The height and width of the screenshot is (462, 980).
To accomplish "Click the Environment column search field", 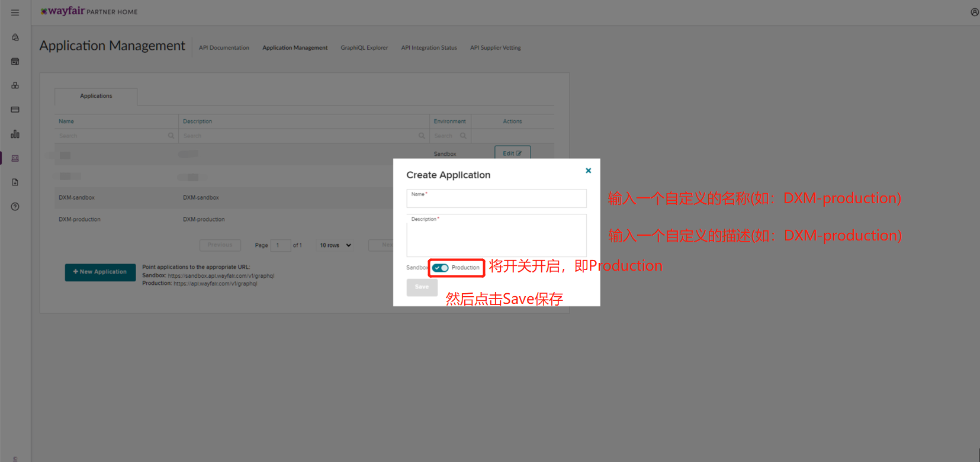I will click(x=450, y=136).
